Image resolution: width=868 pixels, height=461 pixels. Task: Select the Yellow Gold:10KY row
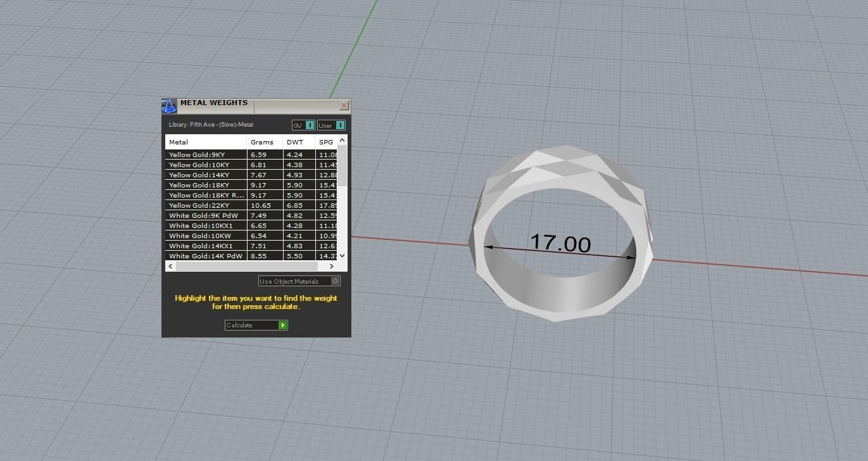[252, 165]
